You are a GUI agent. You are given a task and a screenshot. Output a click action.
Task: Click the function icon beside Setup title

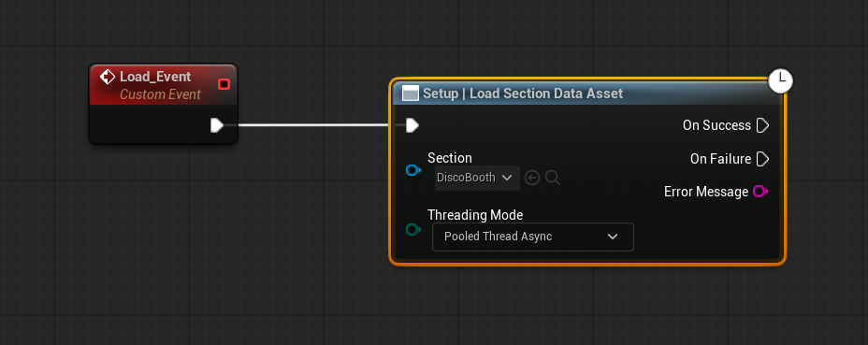tap(411, 93)
